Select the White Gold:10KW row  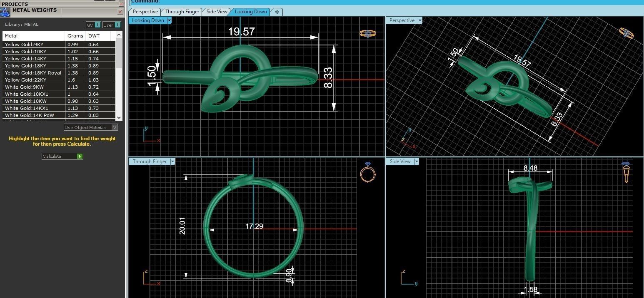[x=59, y=101]
